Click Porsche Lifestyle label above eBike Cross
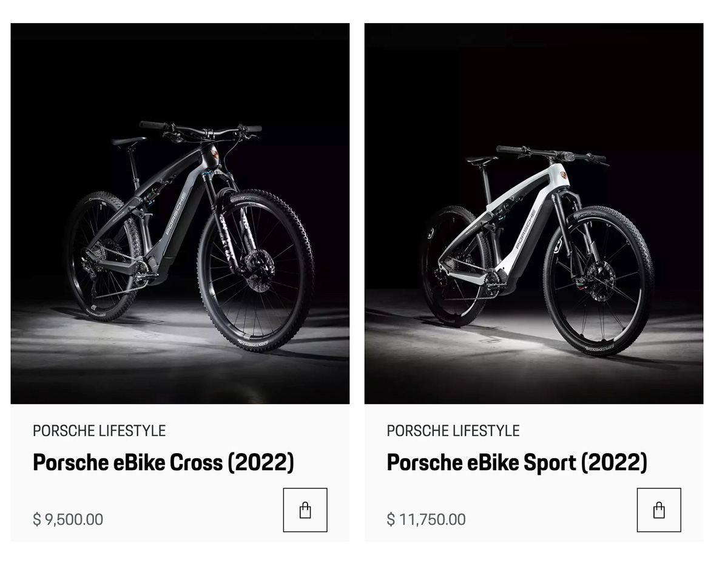Image resolution: width=728 pixels, height=566 pixels. (99, 431)
